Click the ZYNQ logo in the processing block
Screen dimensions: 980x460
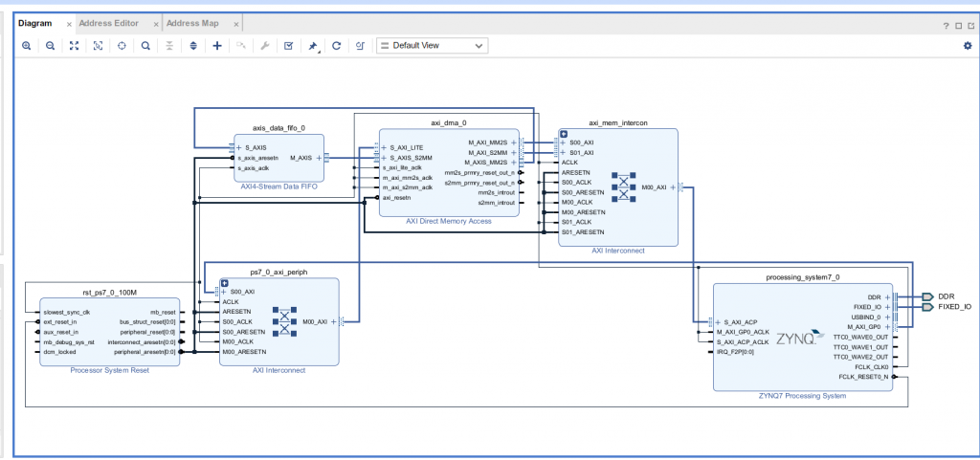[x=799, y=339]
